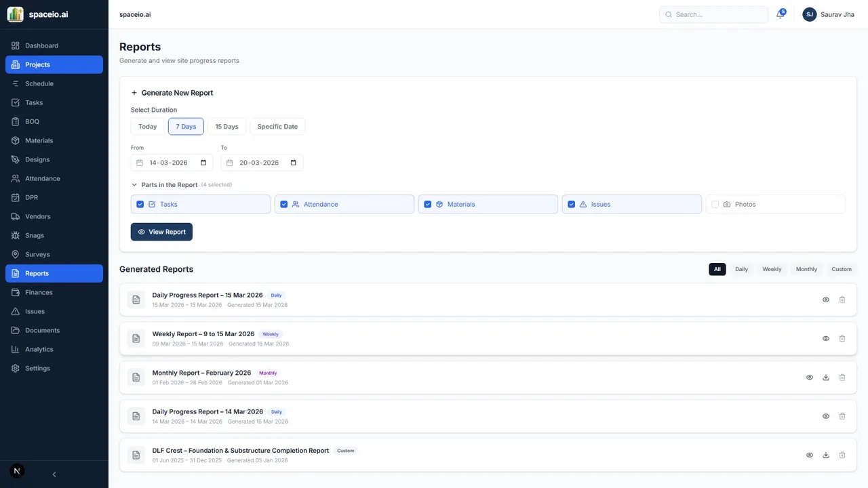Delete Daily Progress Report 14 Mar 2026
Viewport: 868px width, 488px height.
point(842,416)
